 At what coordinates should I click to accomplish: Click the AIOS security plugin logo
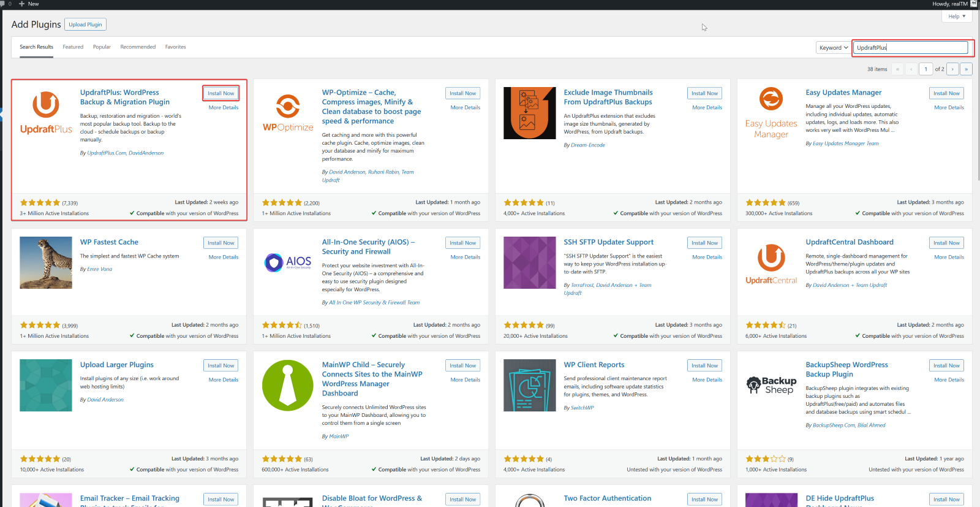click(288, 262)
